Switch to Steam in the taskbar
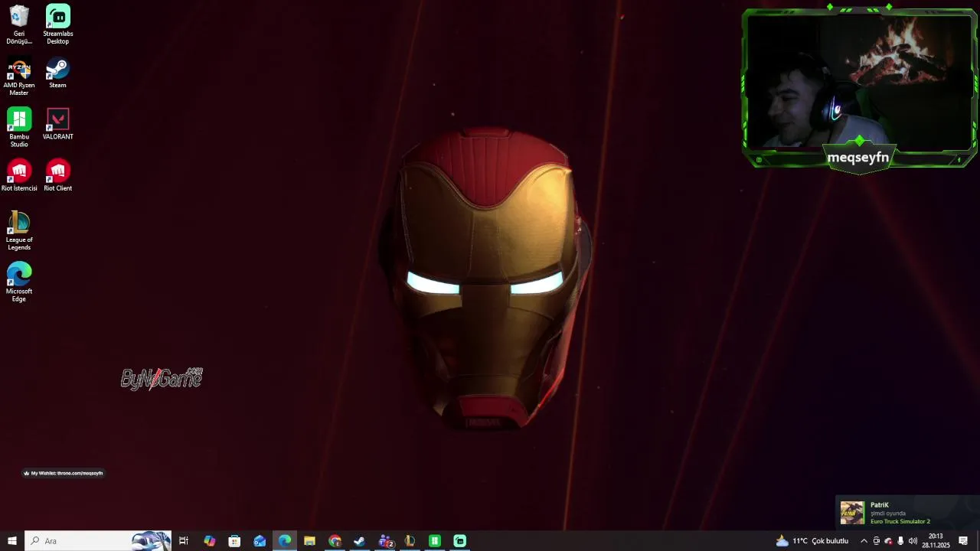This screenshot has width=980, height=551. (360, 541)
